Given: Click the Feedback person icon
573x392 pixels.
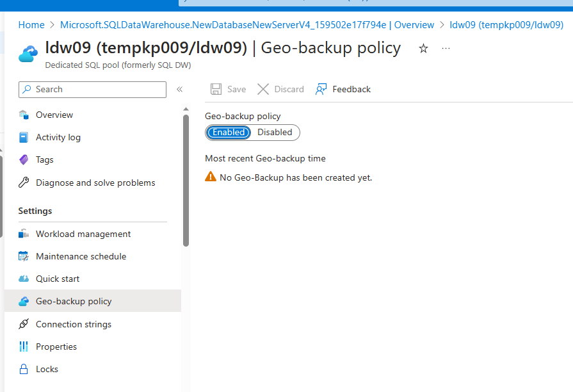Looking at the screenshot, I should tap(321, 89).
